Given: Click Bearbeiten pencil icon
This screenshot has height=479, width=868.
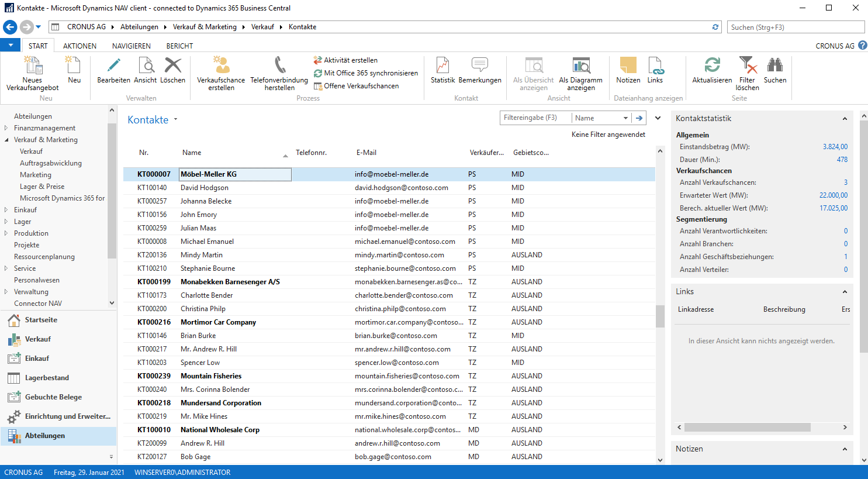Looking at the screenshot, I should coord(113,65).
